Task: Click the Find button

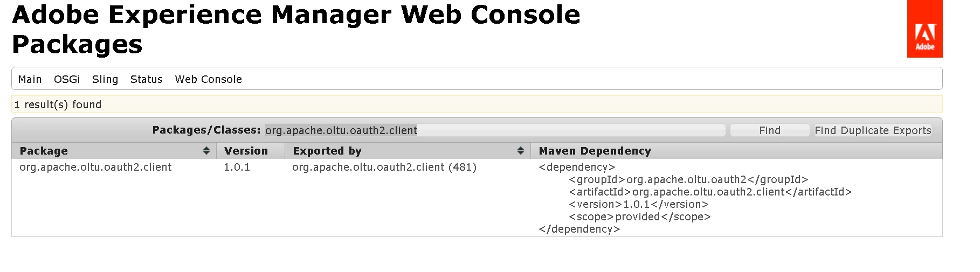Action: click(x=770, y=130)
